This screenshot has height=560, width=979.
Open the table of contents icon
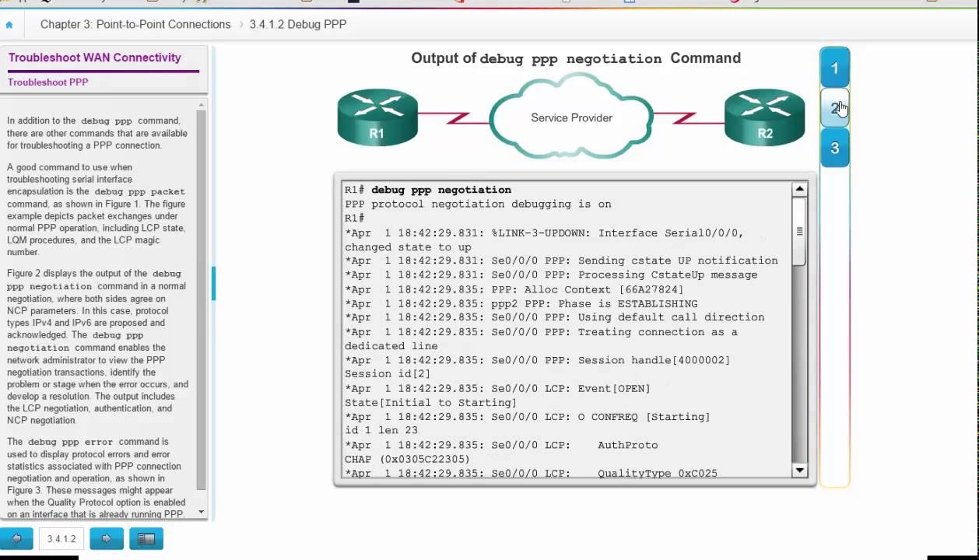coord(146,538)
